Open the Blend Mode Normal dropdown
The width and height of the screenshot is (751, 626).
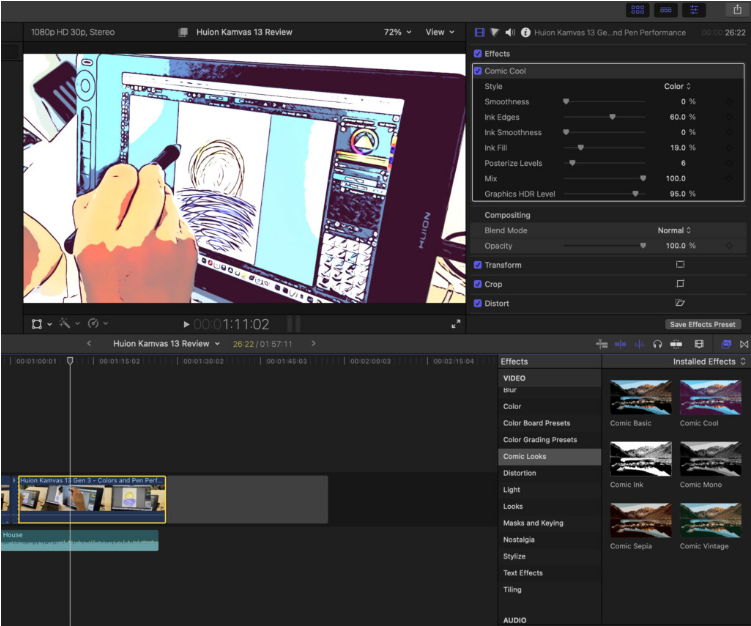tap(674, 230)
